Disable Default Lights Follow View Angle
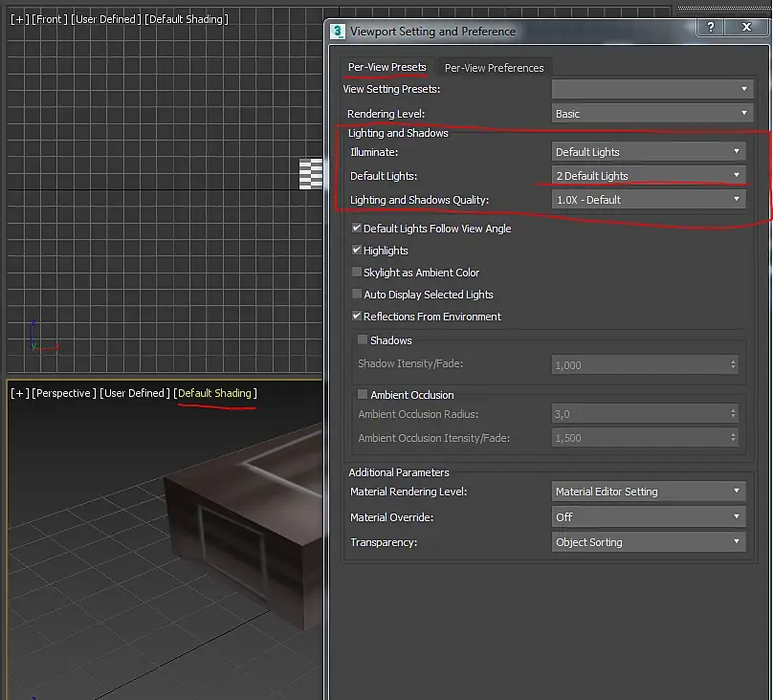 pyautogui.click(x=357, y=229)
